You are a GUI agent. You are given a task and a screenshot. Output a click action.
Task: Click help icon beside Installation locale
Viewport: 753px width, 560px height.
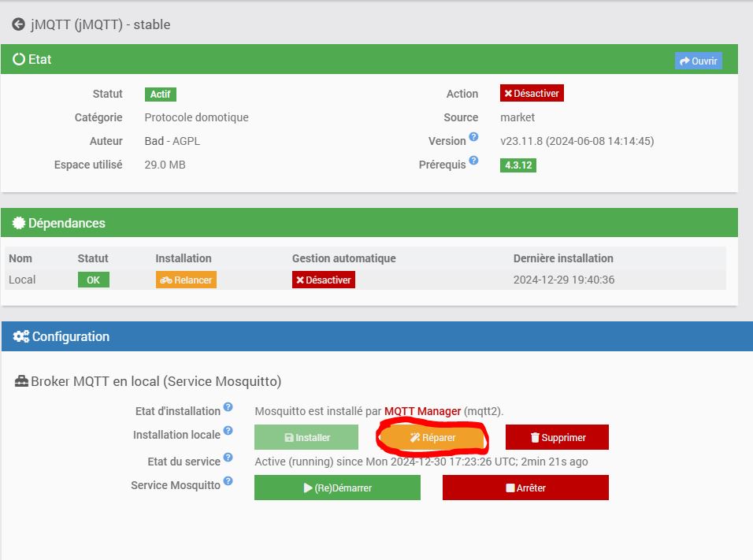tap(228, 430)
